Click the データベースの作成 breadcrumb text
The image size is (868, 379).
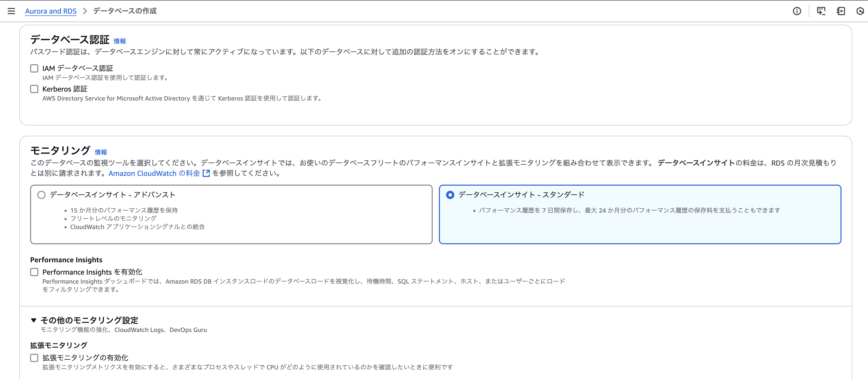[125, 11]
